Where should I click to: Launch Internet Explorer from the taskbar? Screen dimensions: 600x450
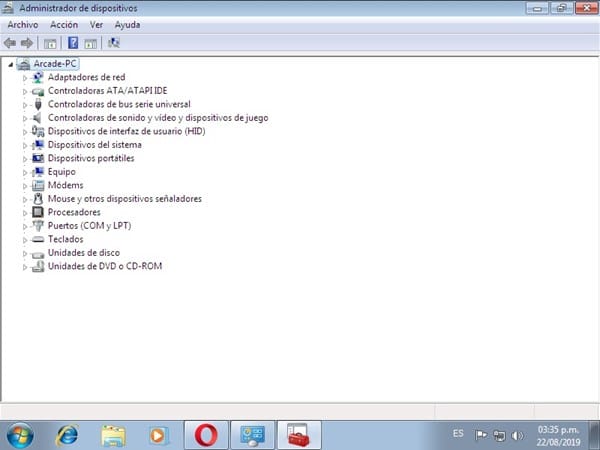click(67, 435)
